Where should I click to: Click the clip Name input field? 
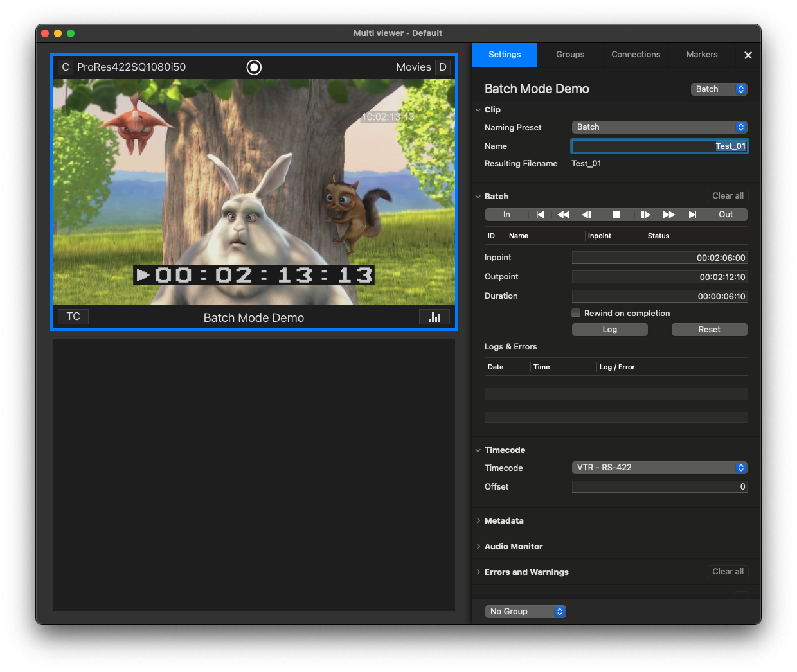tap(659, 146)
